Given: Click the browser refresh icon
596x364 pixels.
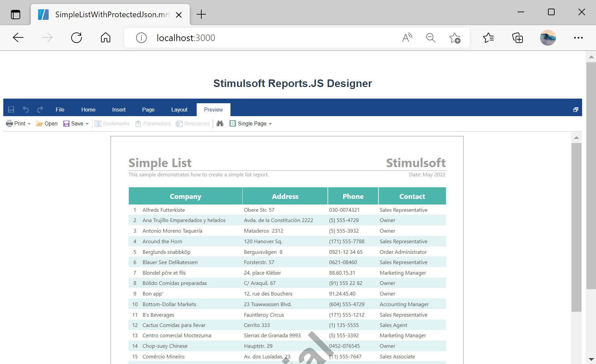Looking at the screenshot, I should (x=76, y=38).
